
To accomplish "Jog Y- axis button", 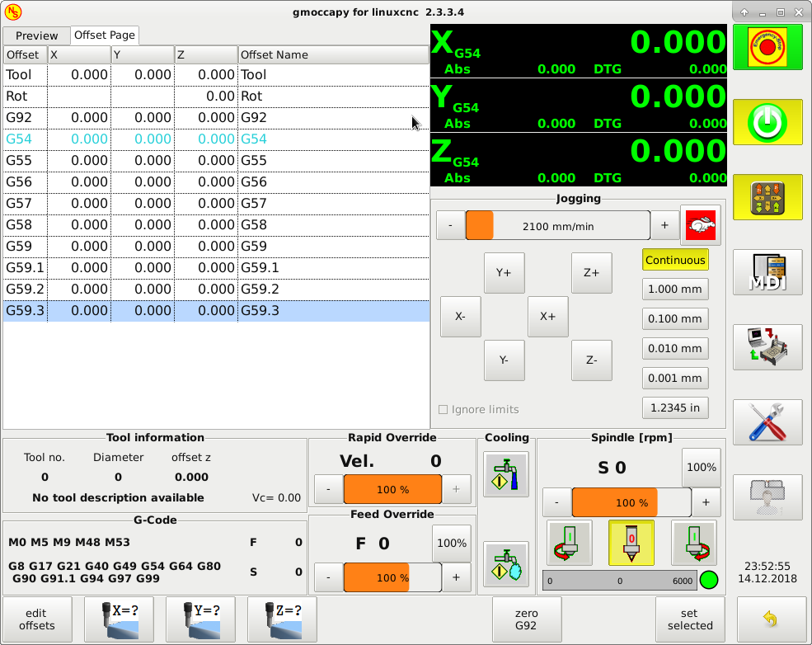I will (504, 360).
